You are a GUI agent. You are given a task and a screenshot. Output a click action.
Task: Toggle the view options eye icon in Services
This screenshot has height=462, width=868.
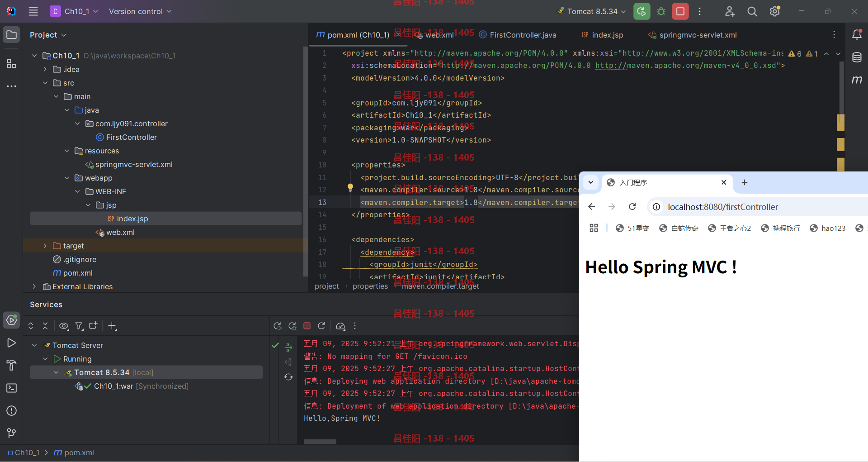64,326
